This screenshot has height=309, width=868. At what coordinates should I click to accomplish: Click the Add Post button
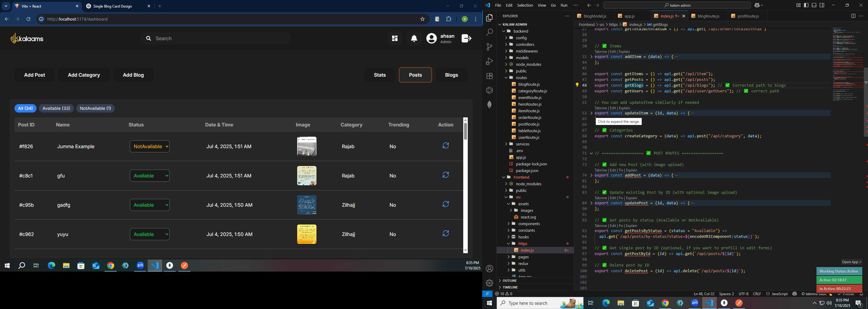(x=35, y=75)
